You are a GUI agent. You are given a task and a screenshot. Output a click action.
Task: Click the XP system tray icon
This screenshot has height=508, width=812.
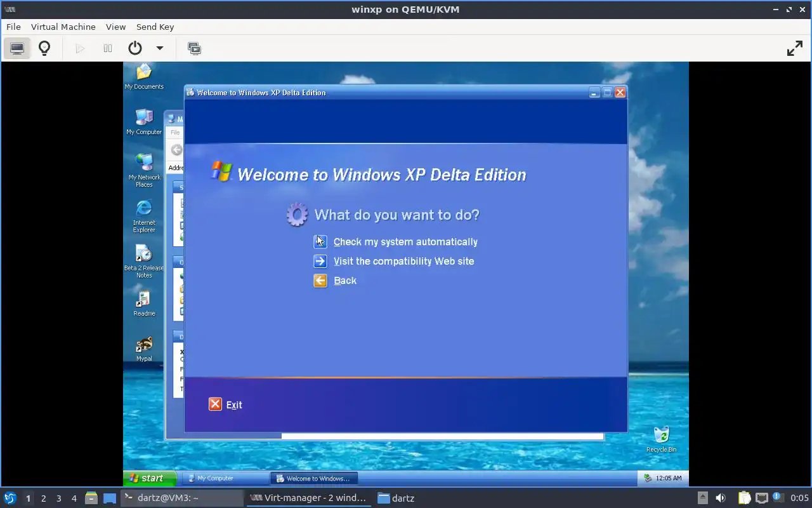(648, 478)
